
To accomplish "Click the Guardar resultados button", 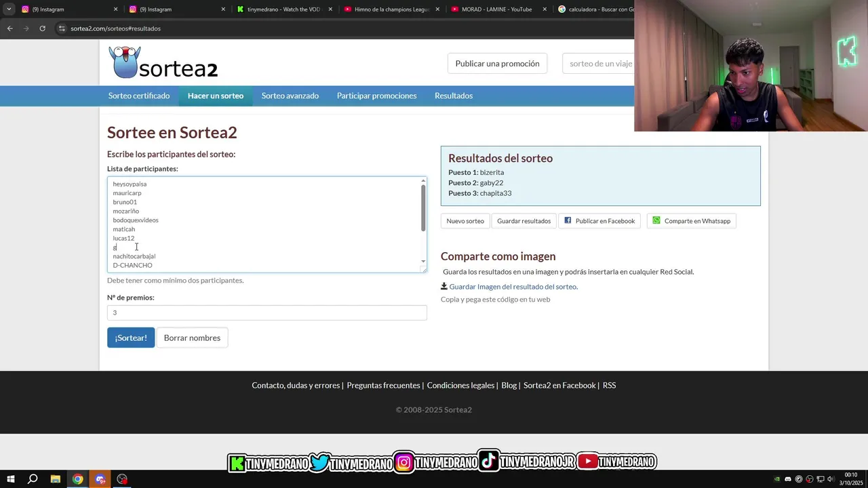I will click(524, 221).
